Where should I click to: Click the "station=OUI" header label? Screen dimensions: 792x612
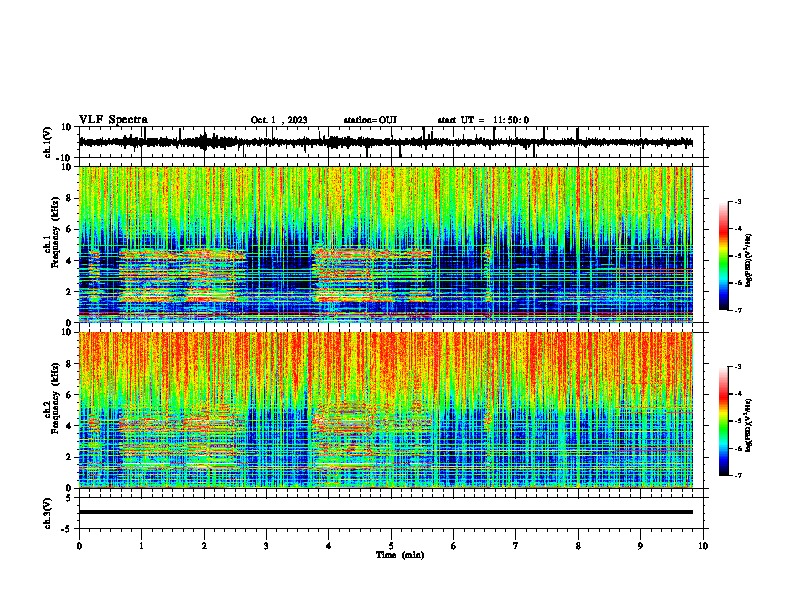point(370,120)
